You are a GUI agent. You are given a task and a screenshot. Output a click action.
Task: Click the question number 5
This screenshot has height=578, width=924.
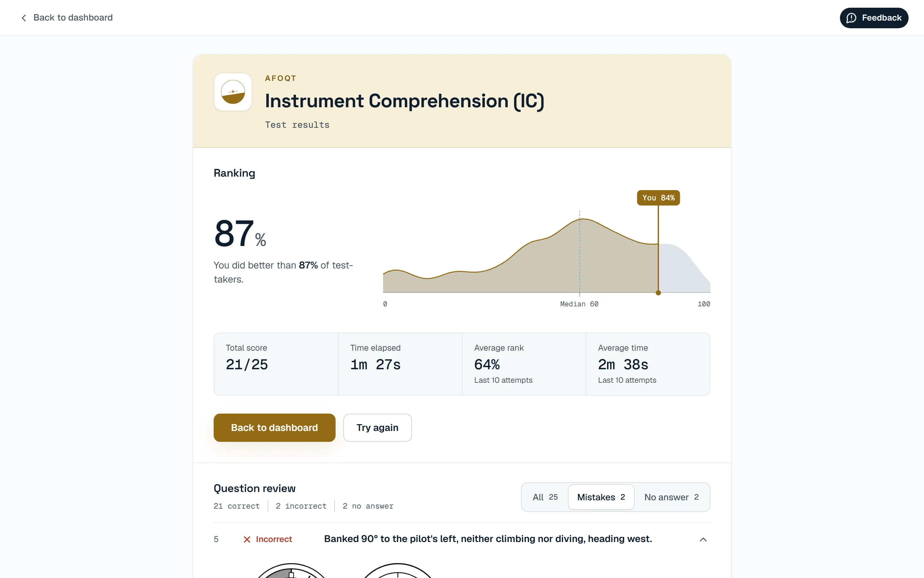[x=216, y=539]
